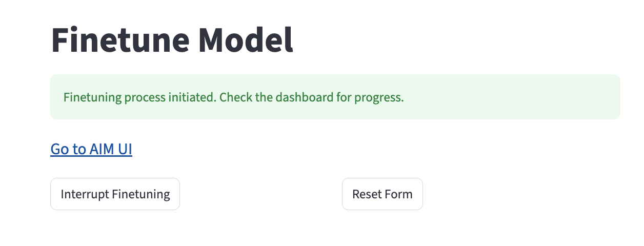Hit the button labeled Reset Form

pos(382,194)
